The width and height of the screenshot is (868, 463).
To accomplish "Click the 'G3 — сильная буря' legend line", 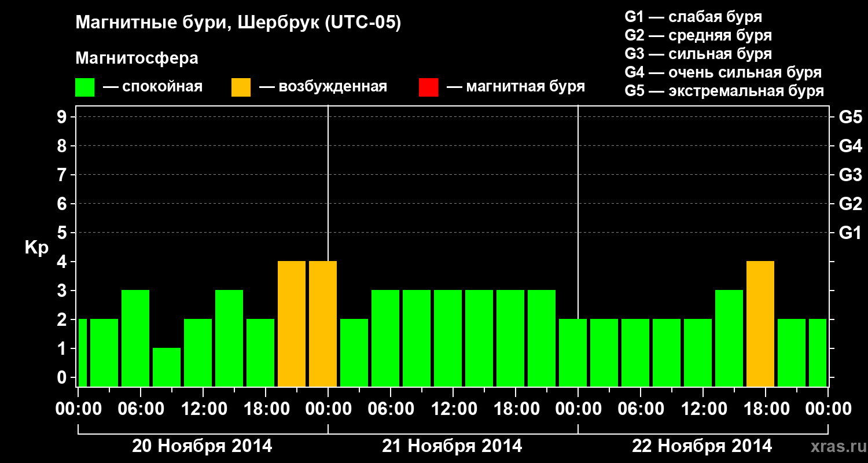I will point(698,54).
